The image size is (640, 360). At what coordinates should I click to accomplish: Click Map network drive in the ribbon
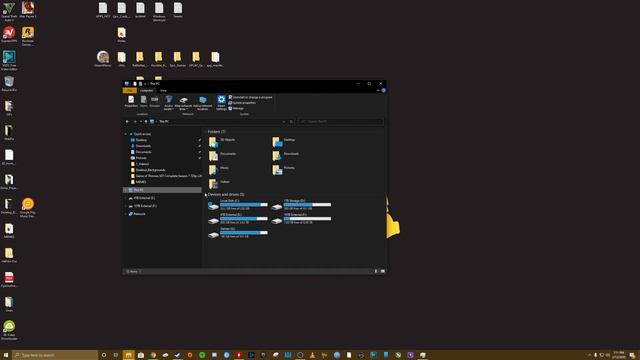tap(183, 103)
